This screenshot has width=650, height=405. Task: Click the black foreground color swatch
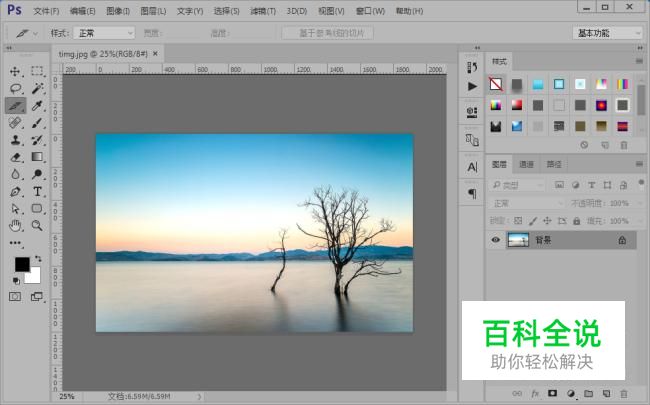pyautogui.click(x=22, y=264)
